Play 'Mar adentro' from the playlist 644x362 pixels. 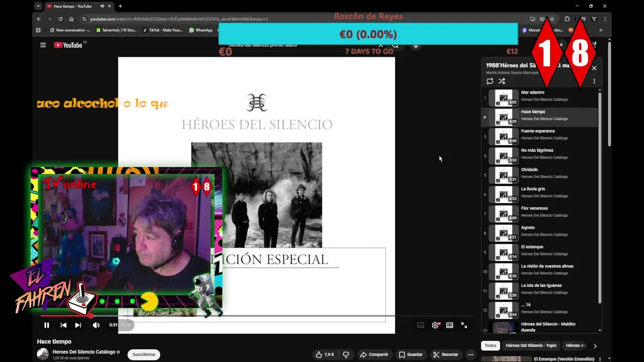(x=540, y=98)
